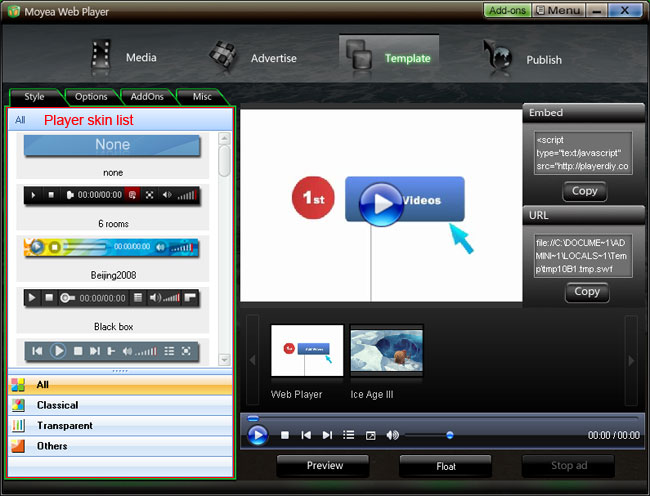Select the Template section
The width and height of the screenshot is (650, 496).
[x=389, y=57]
